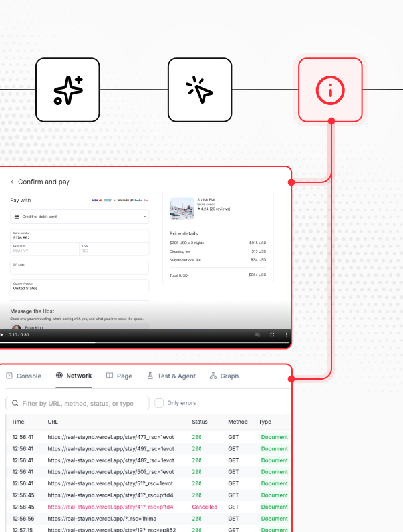The width and height of the screenshot is (403, 532).
Task: Select the stay/50 request row URL
Action: click(x=110, y=472)
